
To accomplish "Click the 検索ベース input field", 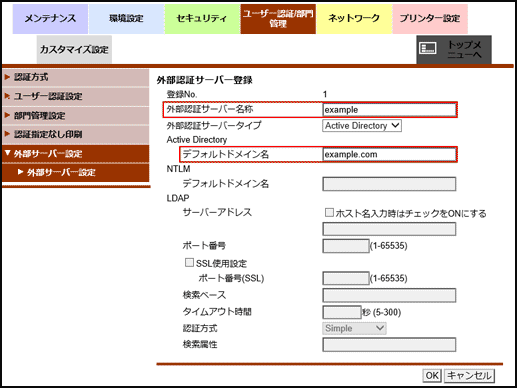I will point(389,295).
